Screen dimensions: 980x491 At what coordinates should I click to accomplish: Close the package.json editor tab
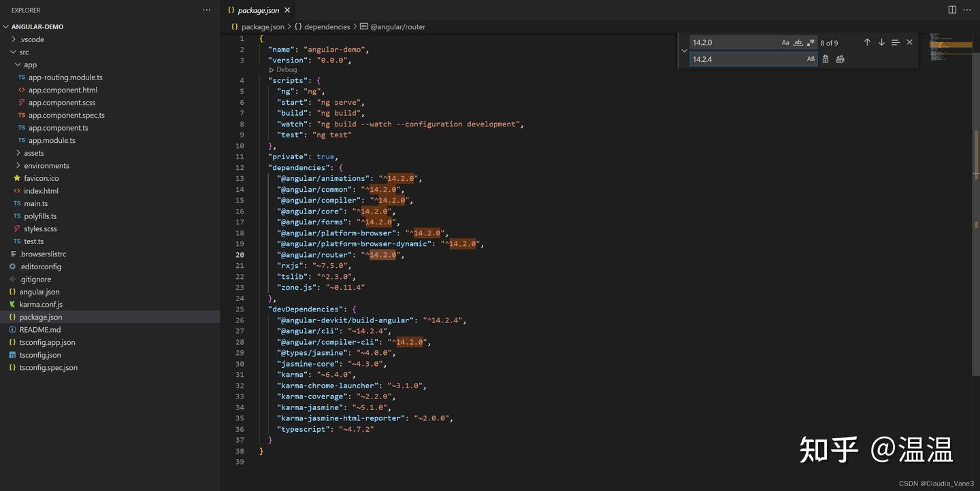coord(287,10)
